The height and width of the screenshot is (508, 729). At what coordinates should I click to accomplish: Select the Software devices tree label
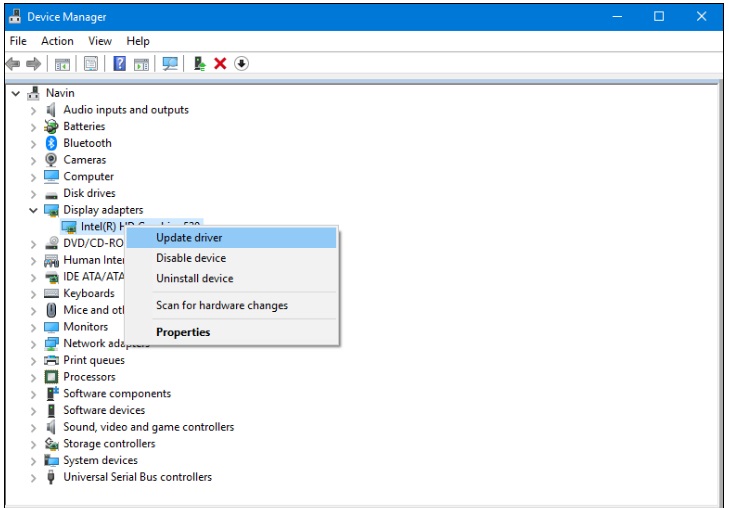[x=104, y=410]
